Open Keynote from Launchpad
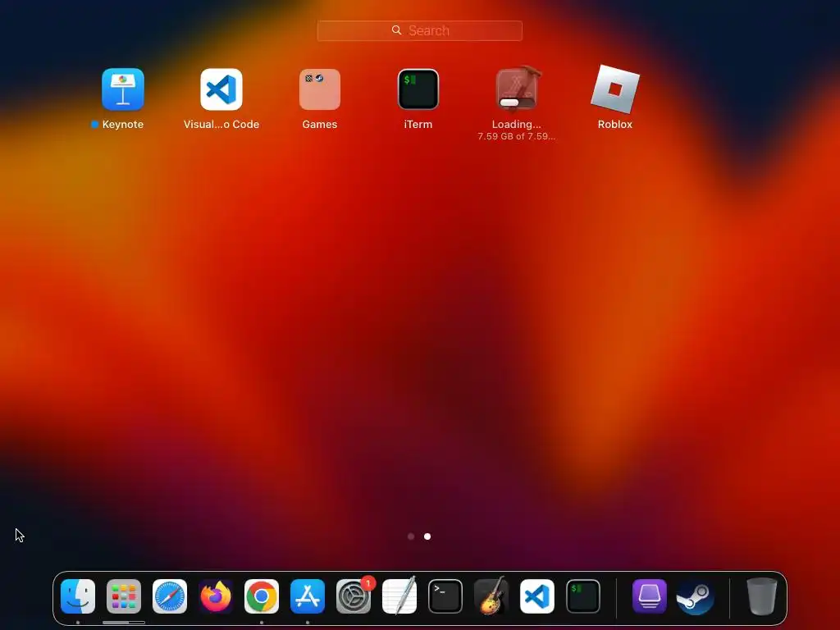 click(123, 89)
